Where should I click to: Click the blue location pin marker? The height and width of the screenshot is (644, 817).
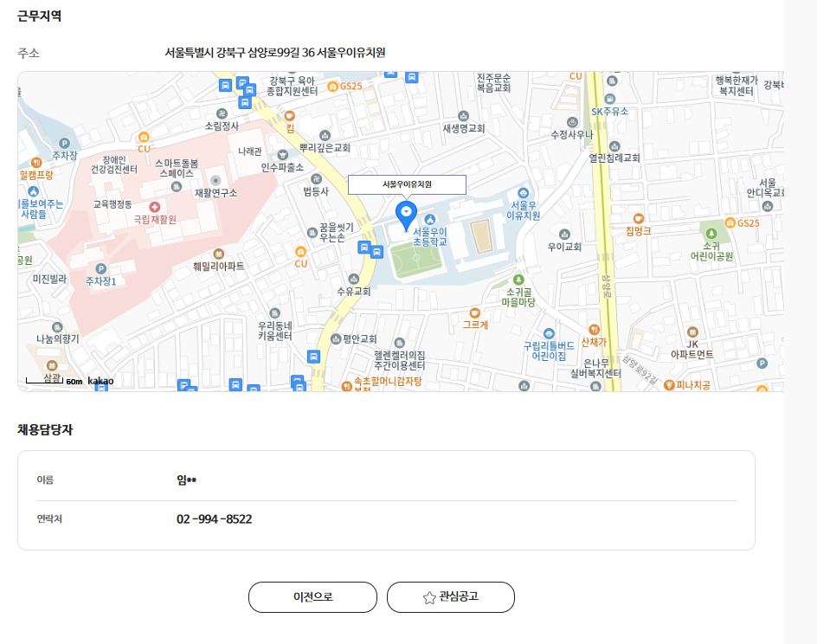(405, 213)
